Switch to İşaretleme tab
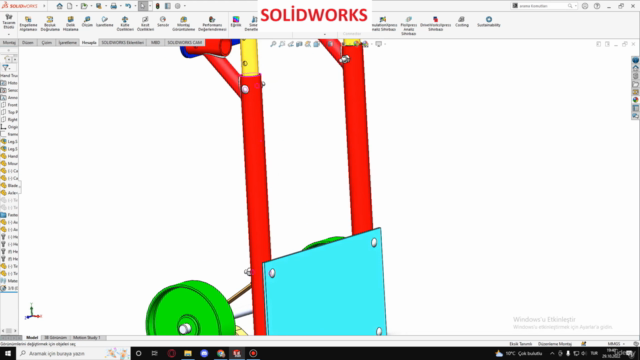640x360 pixels. 67,42
